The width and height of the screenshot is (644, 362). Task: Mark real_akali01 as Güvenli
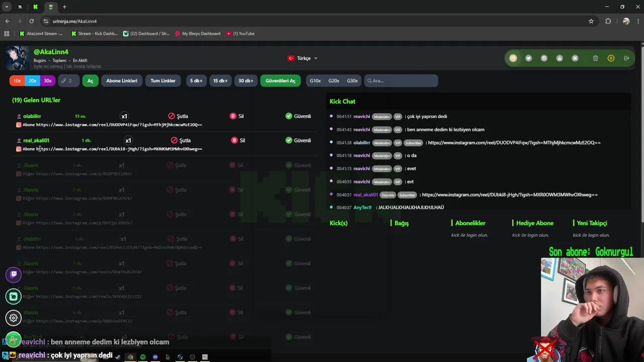pos(298,140)
